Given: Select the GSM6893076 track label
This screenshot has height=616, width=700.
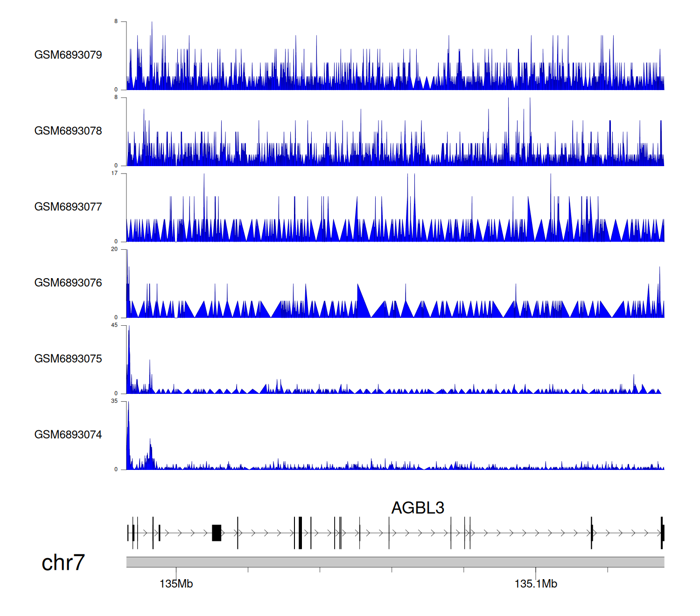Looking at the screenshot, I should tap(68, 283).
